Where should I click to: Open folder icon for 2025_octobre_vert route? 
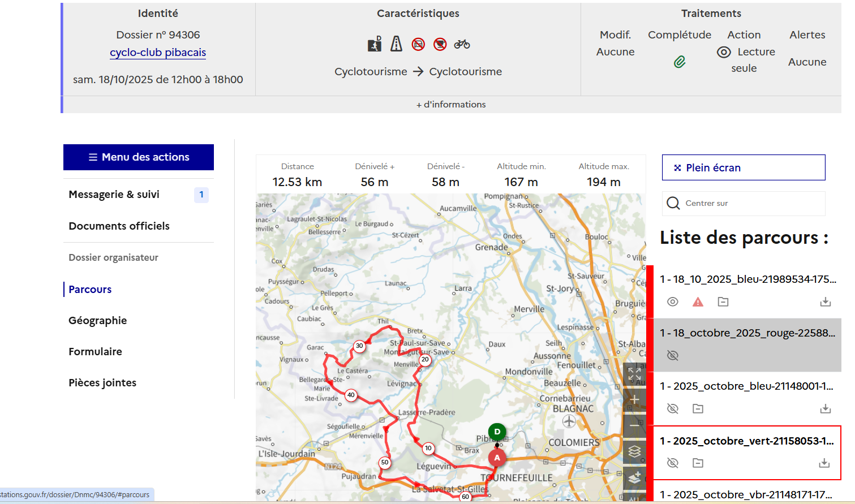click(x=698, y=463)
